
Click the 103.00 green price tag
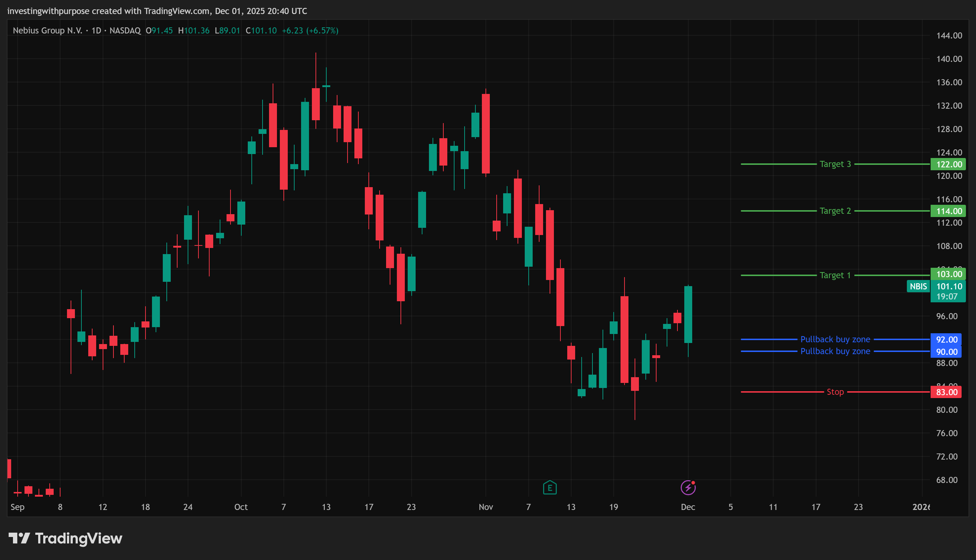pos(948,274)
